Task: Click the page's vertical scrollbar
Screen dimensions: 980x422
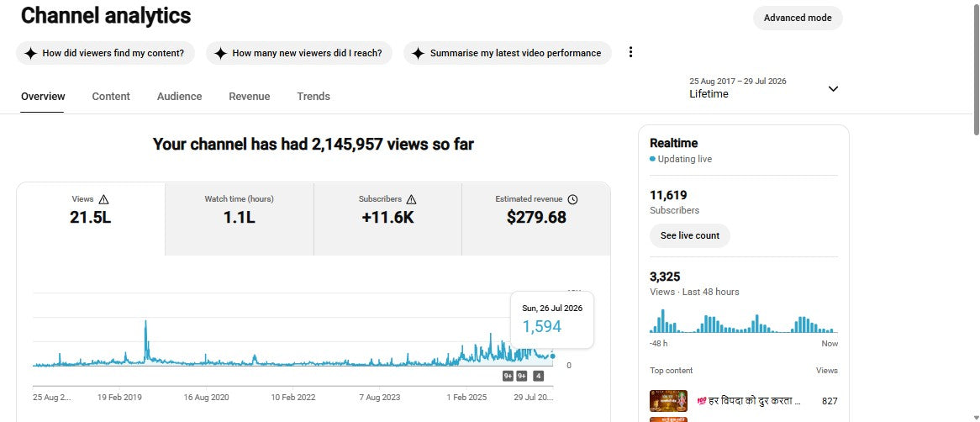Action: (x=977, y=67)
